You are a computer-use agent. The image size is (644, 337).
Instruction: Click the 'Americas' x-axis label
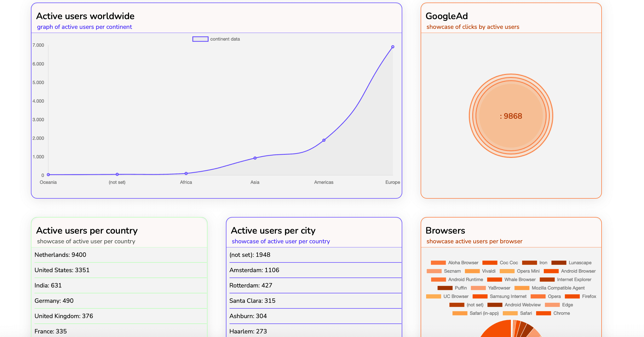coord(324,182)
